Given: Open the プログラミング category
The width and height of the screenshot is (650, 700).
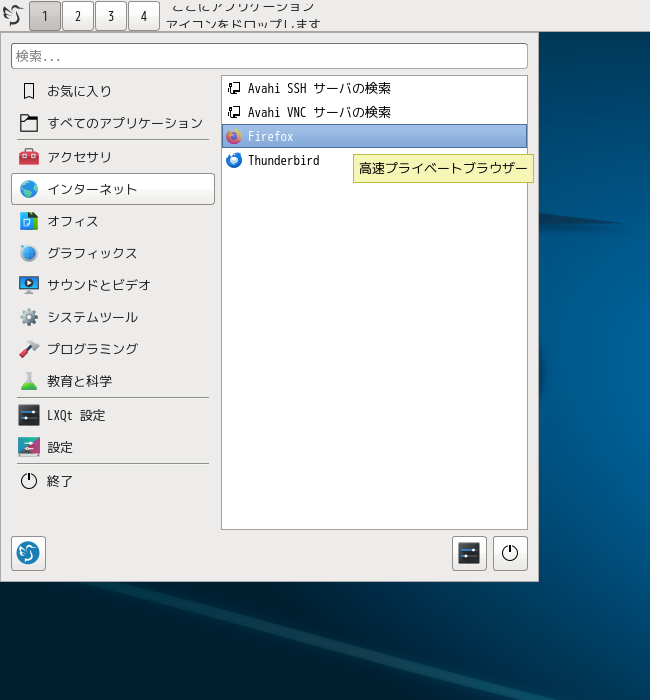Looking at the screenshot, I should pyautogui.click(x=92, y=349).
